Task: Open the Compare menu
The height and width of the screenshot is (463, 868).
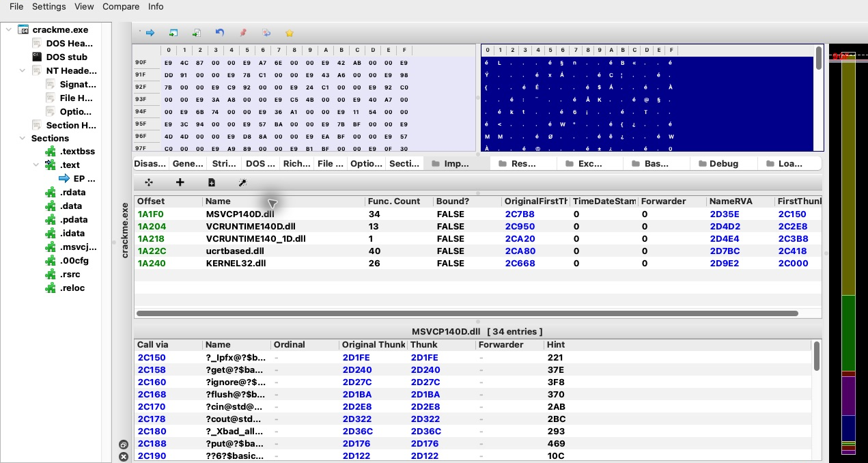Action: [x=121, y=6]
